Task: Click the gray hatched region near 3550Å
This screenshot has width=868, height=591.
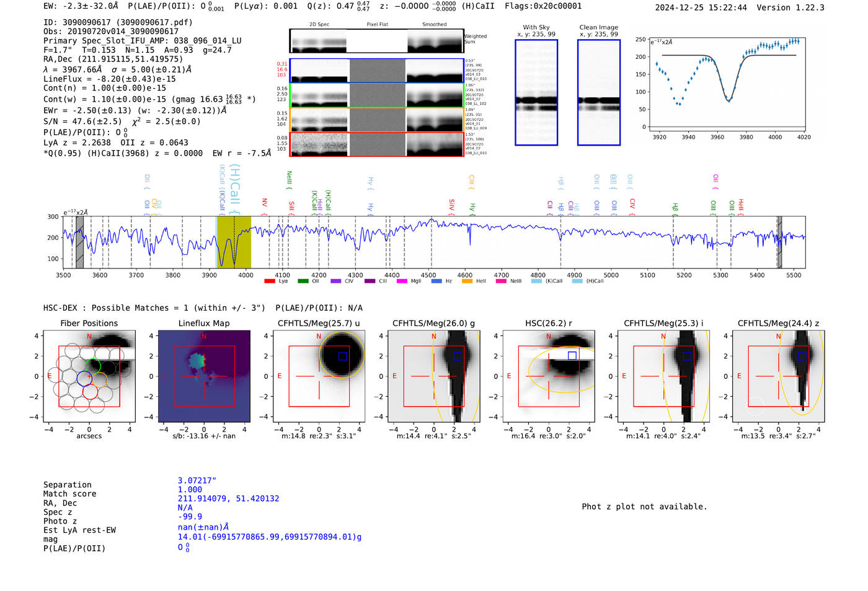Action: point(79,242)
